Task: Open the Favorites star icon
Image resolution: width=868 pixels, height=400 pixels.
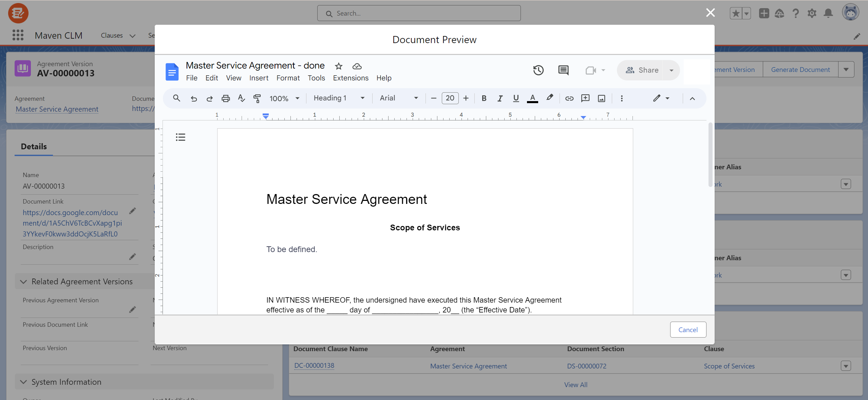Action: [x=736, y=13]
